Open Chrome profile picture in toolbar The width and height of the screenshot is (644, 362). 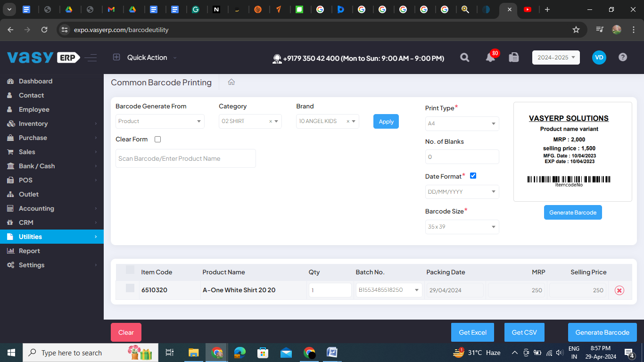pyautogui.click(x=617, y=30)
